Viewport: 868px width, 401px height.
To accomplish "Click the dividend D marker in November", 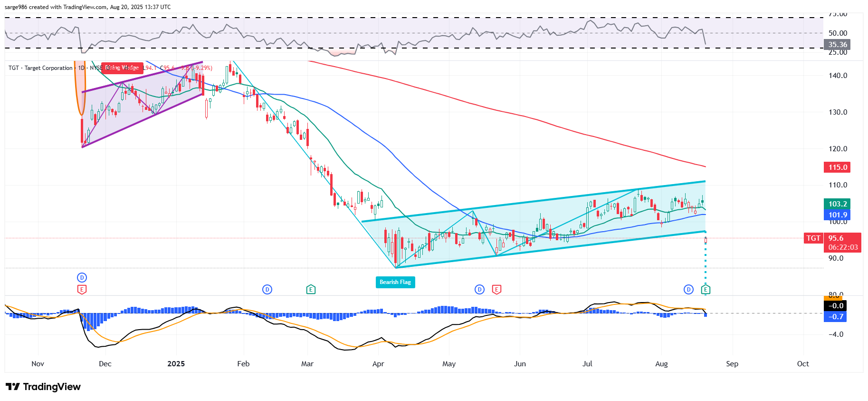I will (82, 277).
